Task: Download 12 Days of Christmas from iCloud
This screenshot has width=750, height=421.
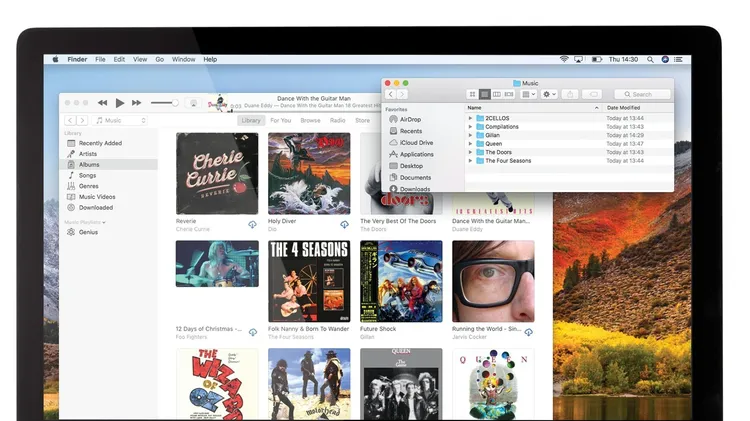Action: coord(253,332)
